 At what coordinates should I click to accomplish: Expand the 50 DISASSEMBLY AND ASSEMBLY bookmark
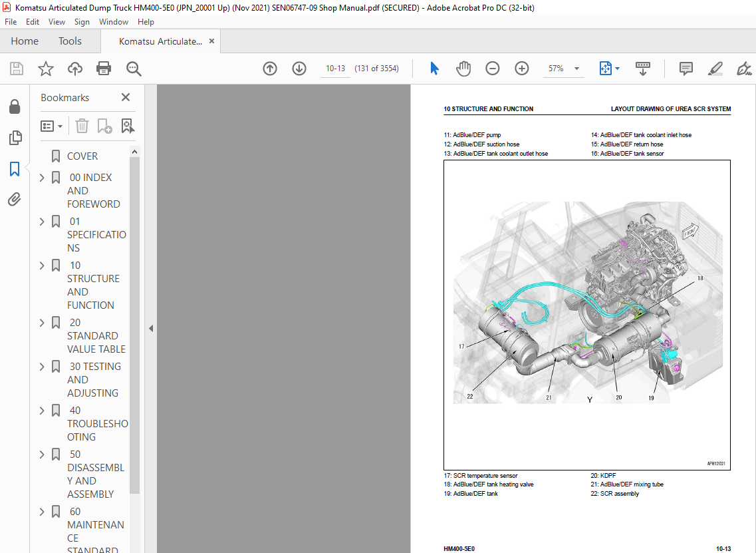point(42,455)
